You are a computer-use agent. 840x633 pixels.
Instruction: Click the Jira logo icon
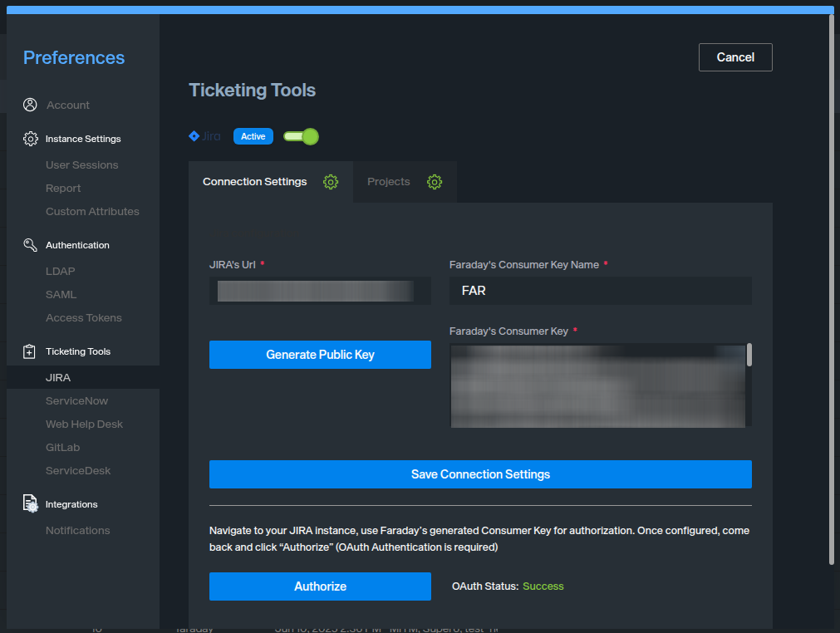194,136
